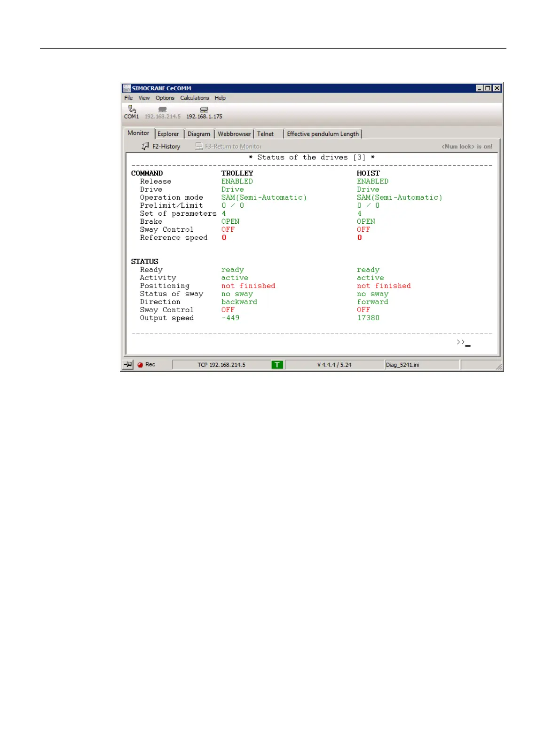The width and height of the screenshot is (560, 746).
Task: Minimize the SIMOCRANE CeCOMM window
Action: tap(480, 88)
